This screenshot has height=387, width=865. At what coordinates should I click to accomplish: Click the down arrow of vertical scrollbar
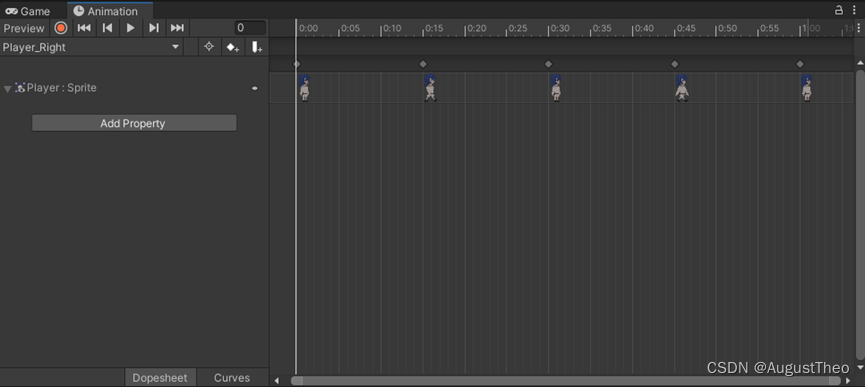tap(860, 367)
